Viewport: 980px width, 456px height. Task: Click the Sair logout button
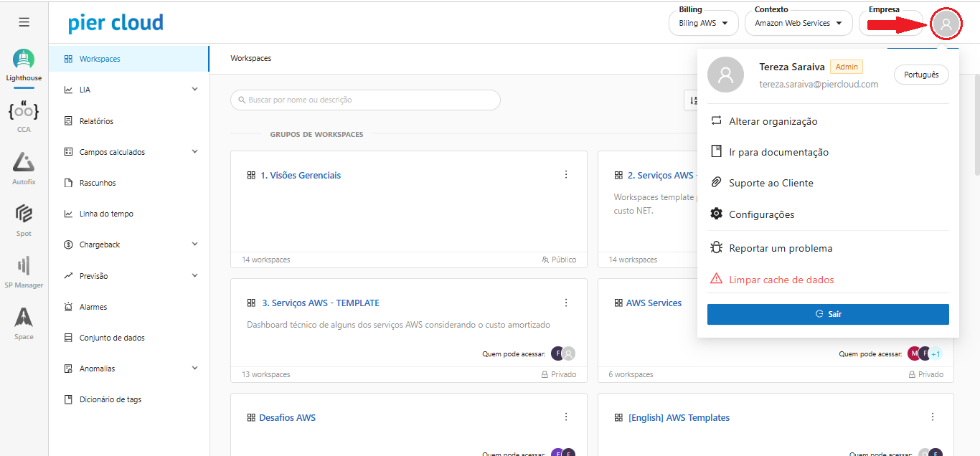[x=828, y=314]
